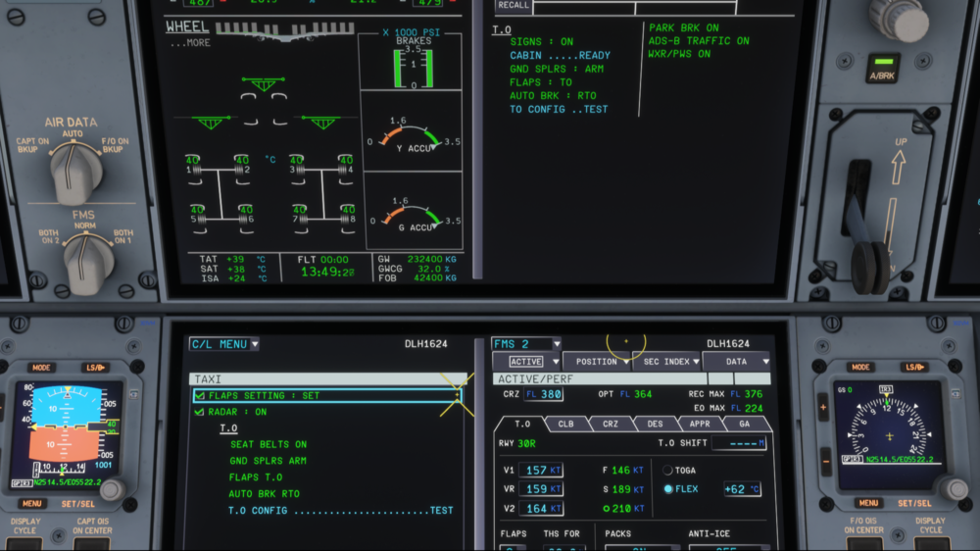This screenshot has height=551, width=980.
Task: Click the RWY 30R label
Action: click(516, 443)
